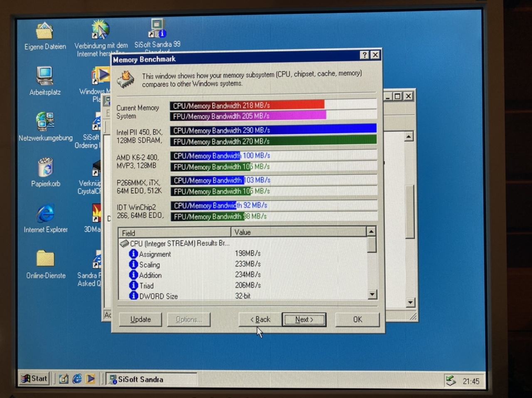Click the Options... button
Image resolution: width=532 pixels, height=398 pixels.
[x=189, y=319]
